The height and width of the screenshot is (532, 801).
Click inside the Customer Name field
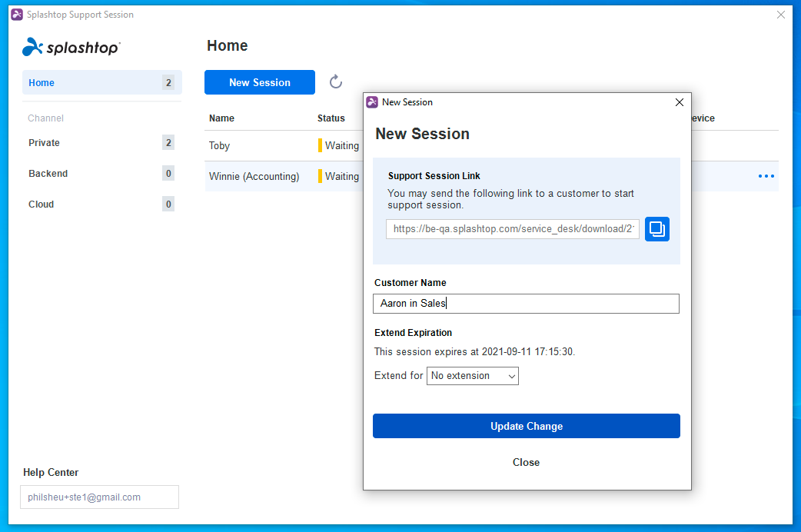tap(526, 303)
